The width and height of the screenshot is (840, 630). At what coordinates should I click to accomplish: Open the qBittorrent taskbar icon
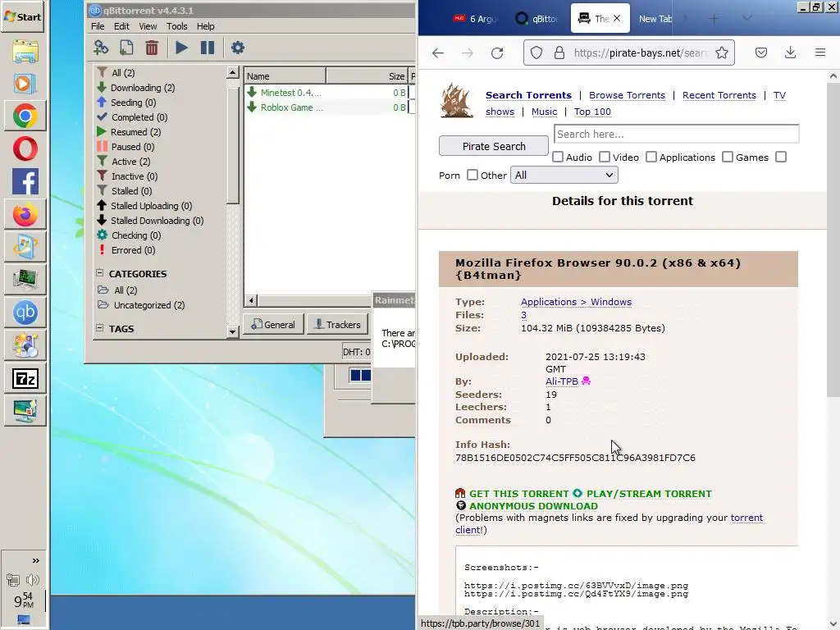pyautogui.click(x=25, y=313)
